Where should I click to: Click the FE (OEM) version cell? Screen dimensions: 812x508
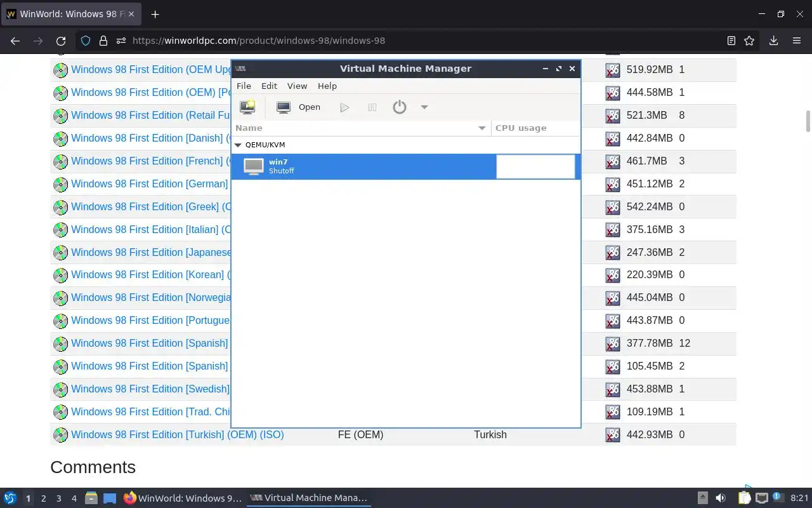pos(360,435)
